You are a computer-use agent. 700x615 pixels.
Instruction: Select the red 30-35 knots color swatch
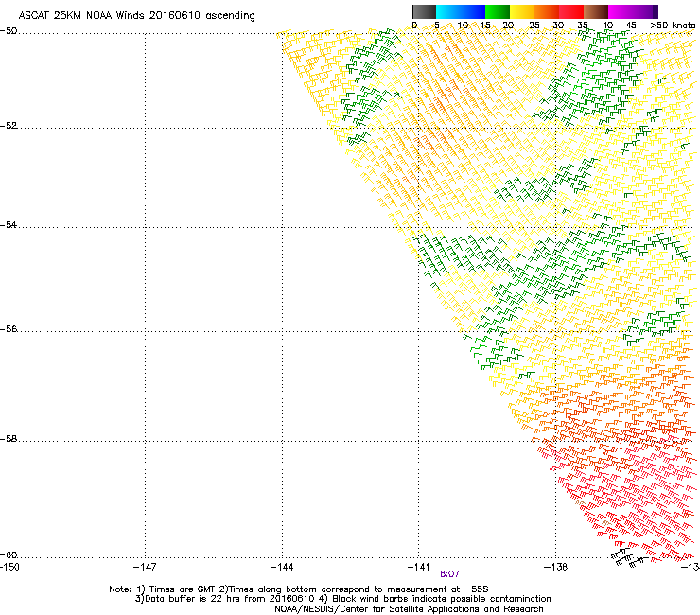click(x=571, y=11)
